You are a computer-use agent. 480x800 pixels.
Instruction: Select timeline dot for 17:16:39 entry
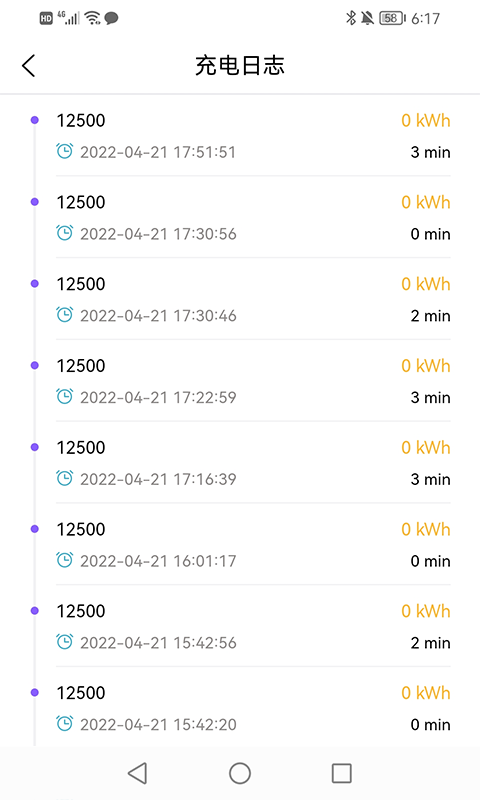coord(35,447)
